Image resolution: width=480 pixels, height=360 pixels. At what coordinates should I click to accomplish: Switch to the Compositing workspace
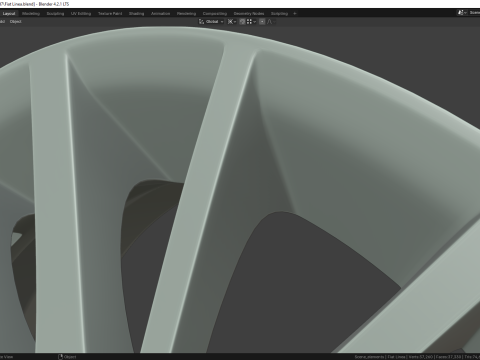click(x=215, y=14)
